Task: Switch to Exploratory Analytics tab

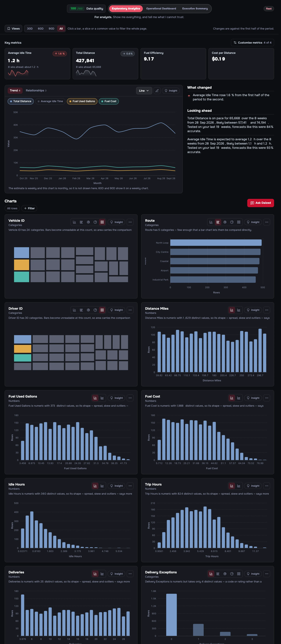Action: [x=126, y=9]
